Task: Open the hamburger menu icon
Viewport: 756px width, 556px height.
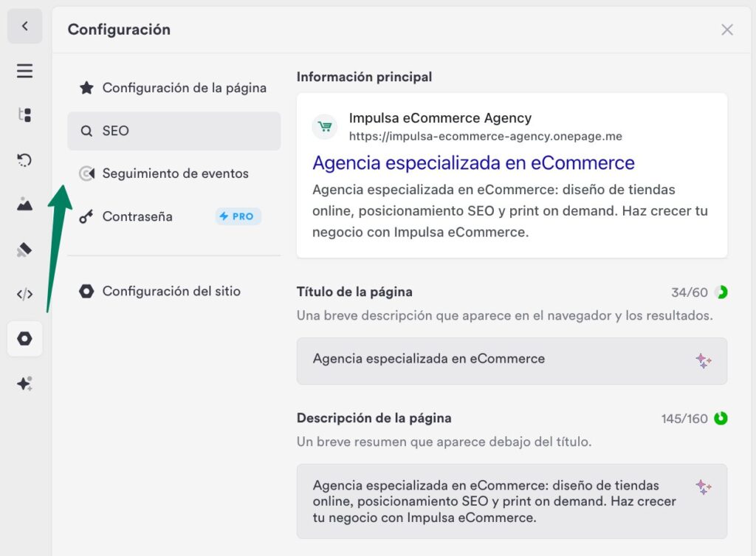Action: tap(24, 71)
